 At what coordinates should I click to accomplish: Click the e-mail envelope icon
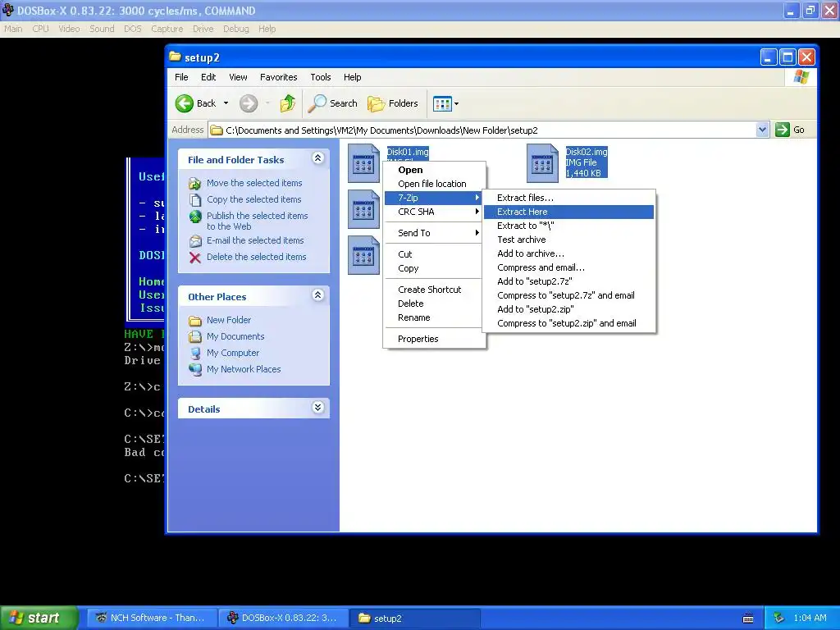[x=195, y=241]
